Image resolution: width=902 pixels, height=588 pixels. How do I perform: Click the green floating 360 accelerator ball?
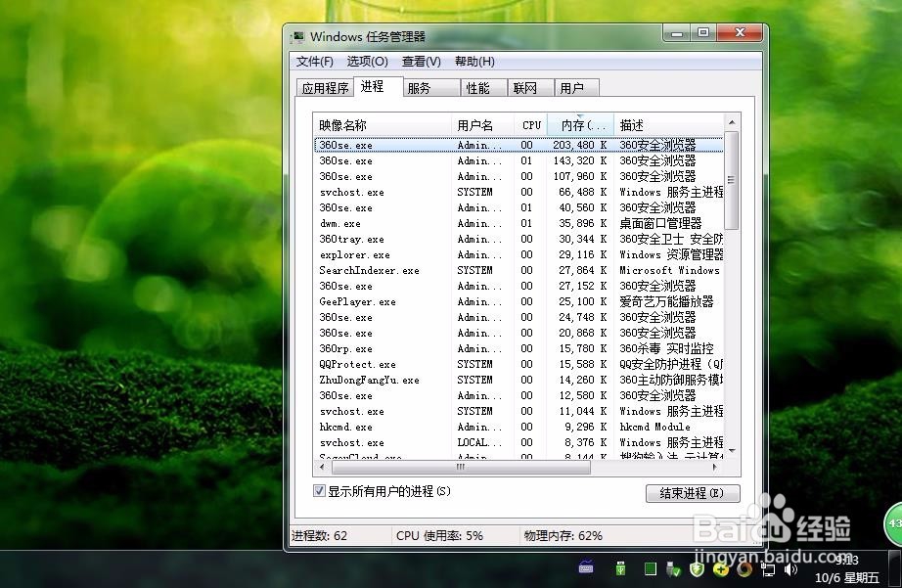tap(893, 523)
